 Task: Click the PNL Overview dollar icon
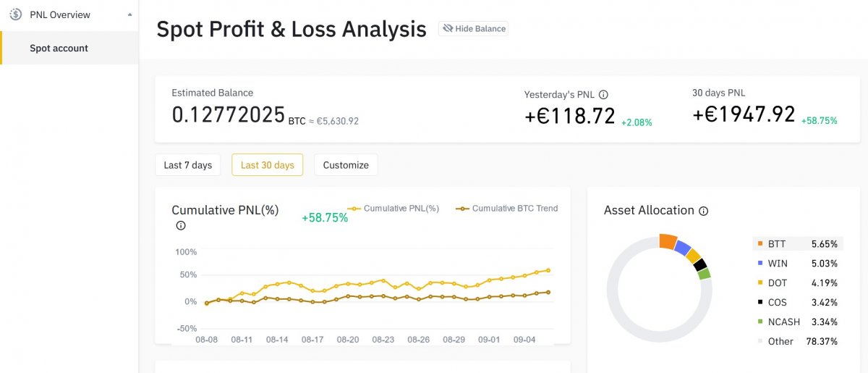pyautogui.click(x=16, y=14)
